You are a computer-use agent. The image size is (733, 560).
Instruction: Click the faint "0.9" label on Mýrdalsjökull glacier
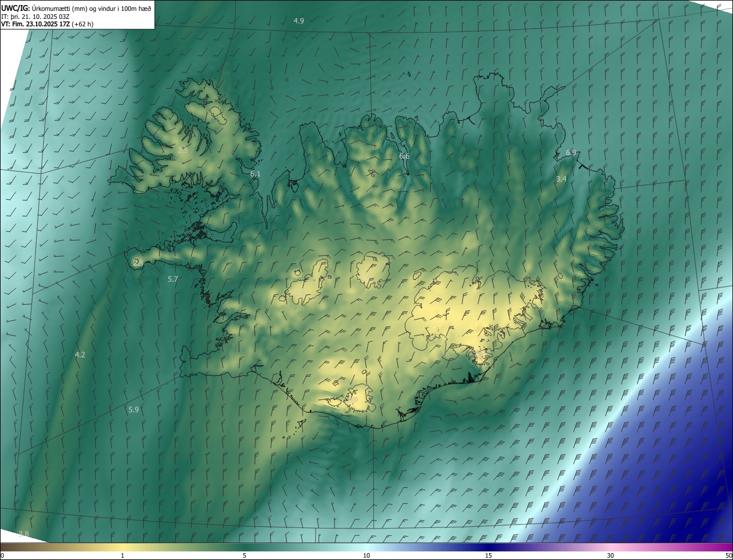tap(353, 400)
